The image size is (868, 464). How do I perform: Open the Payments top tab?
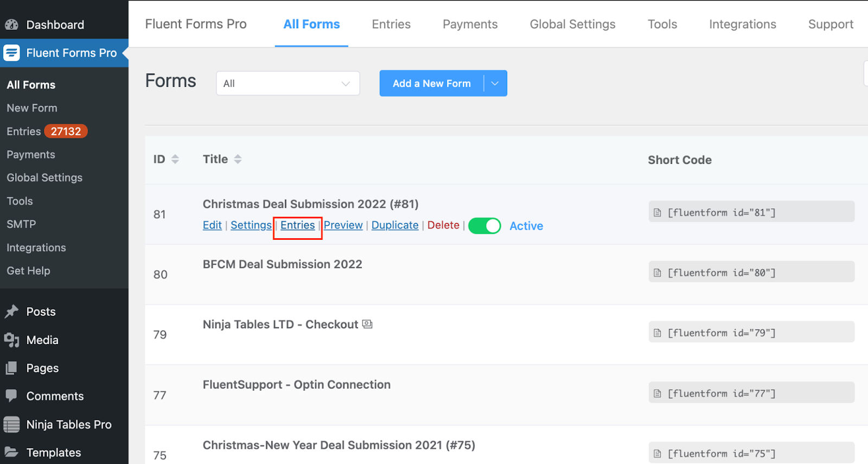470,24
